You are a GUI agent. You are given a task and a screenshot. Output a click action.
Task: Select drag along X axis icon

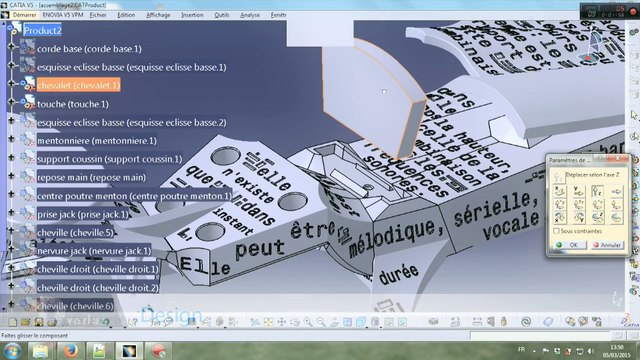pos(560,191)
